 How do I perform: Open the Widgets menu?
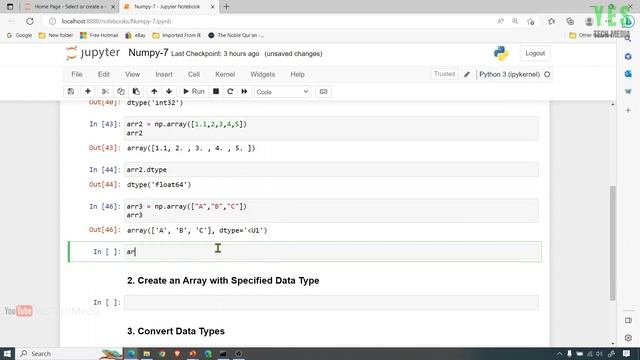tap(262, 74)
